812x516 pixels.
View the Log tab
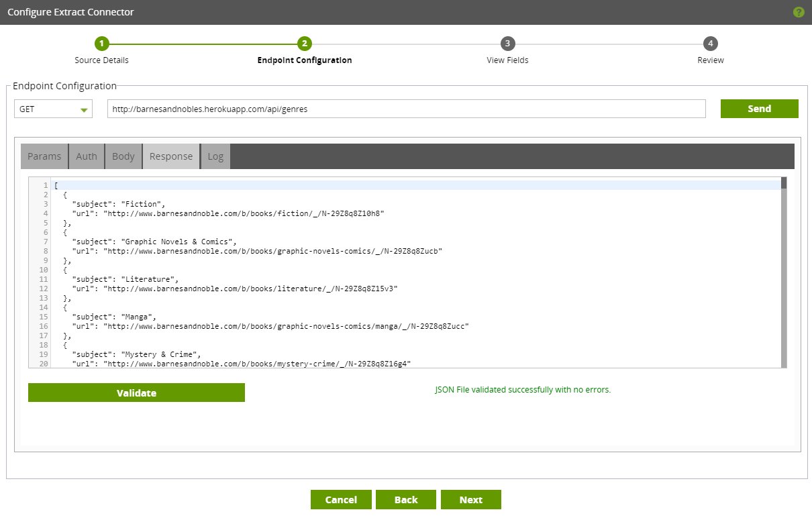pos(215,156)
